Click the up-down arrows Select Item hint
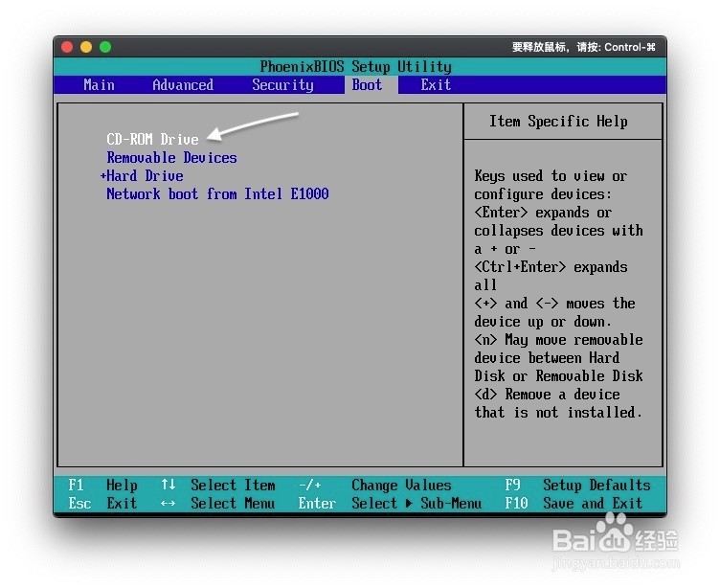The height and width of the screenshot is (588, 720). (218, 486)
